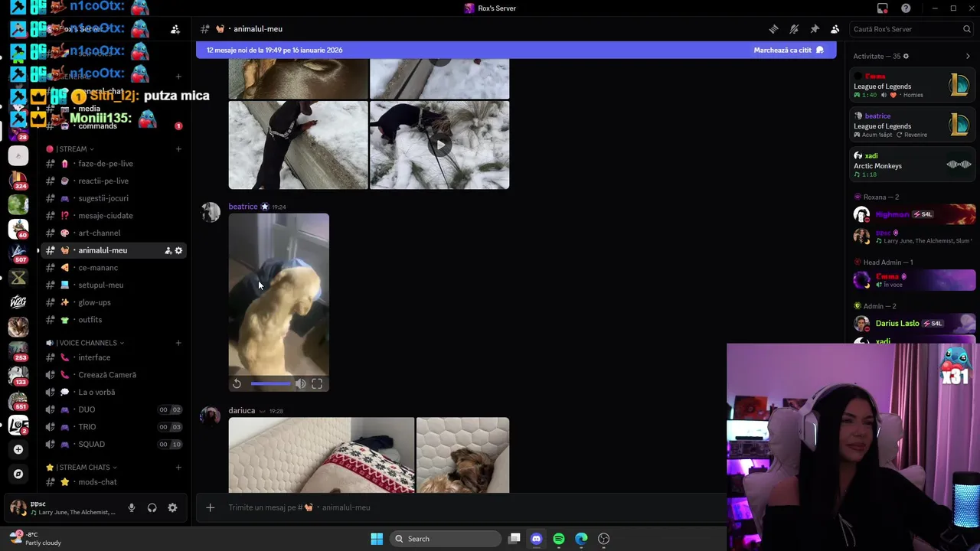
Task: Join La o vorbă voice channel
Action: 113,393
